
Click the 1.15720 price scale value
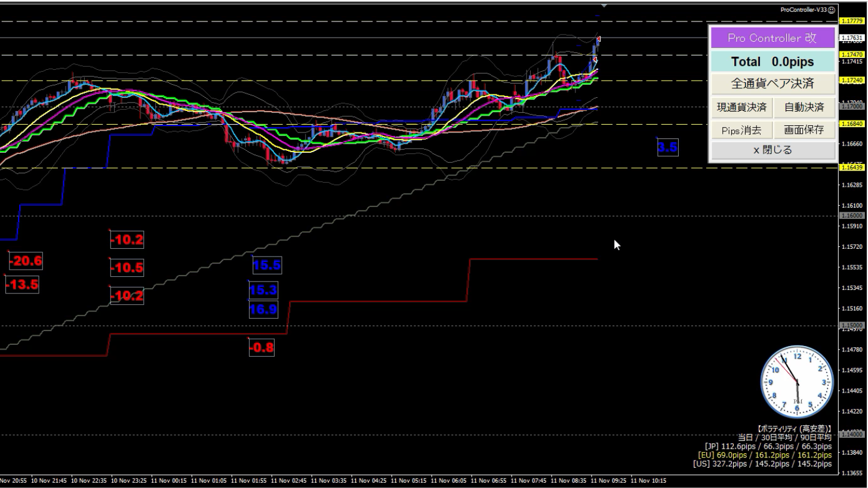pos(852,247)
